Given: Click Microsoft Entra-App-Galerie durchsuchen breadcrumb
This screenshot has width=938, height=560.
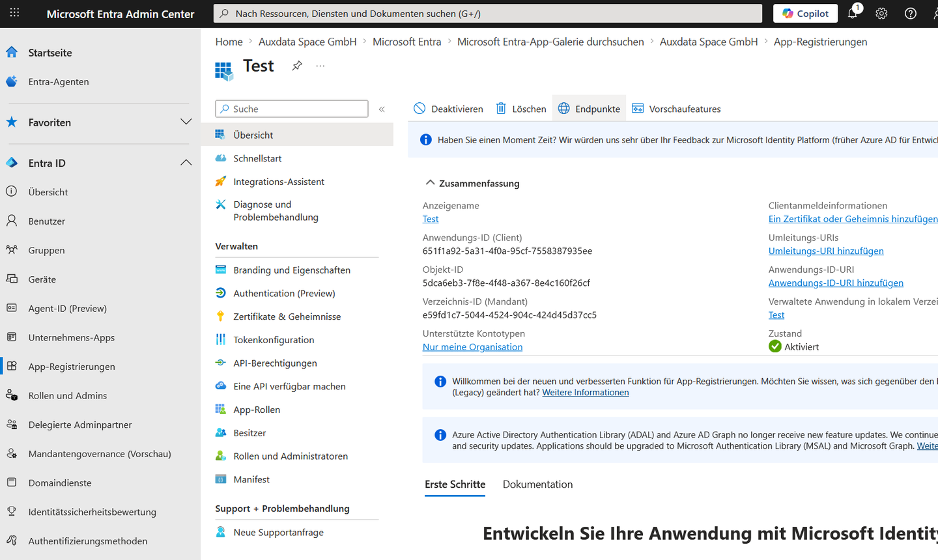Looking at the screenshot, I should tap(550, 42).
